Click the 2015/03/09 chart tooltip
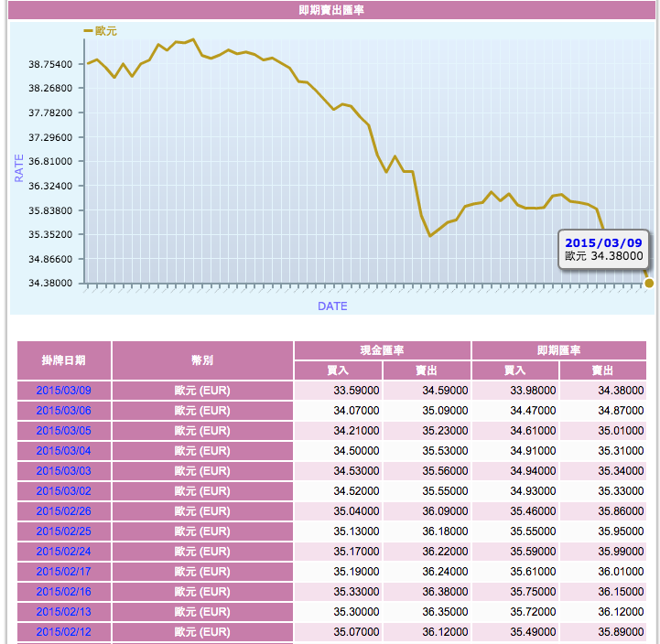This screenshot has height=644, width=660. (x=603, y=250)
